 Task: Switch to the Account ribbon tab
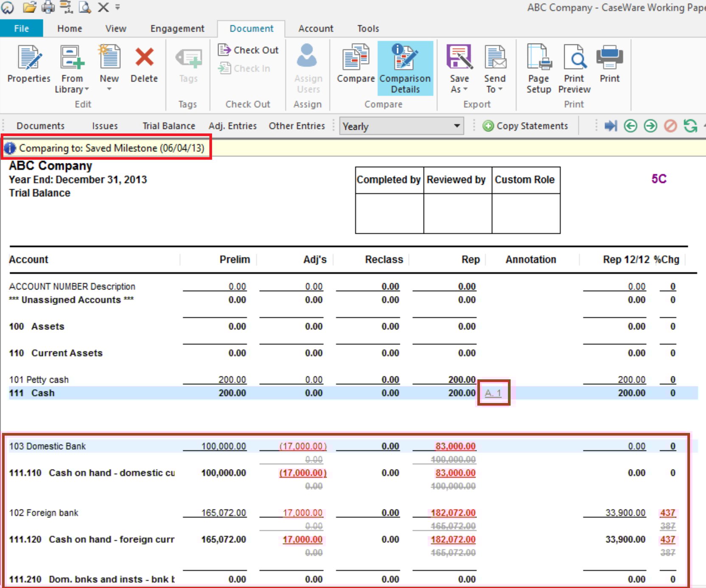tap(315, 28)
